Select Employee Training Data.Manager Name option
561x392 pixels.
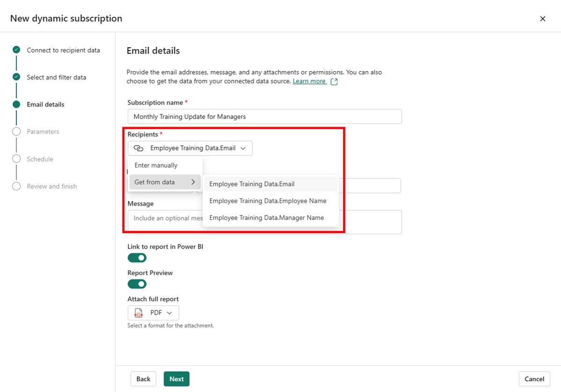coord(266,218)
